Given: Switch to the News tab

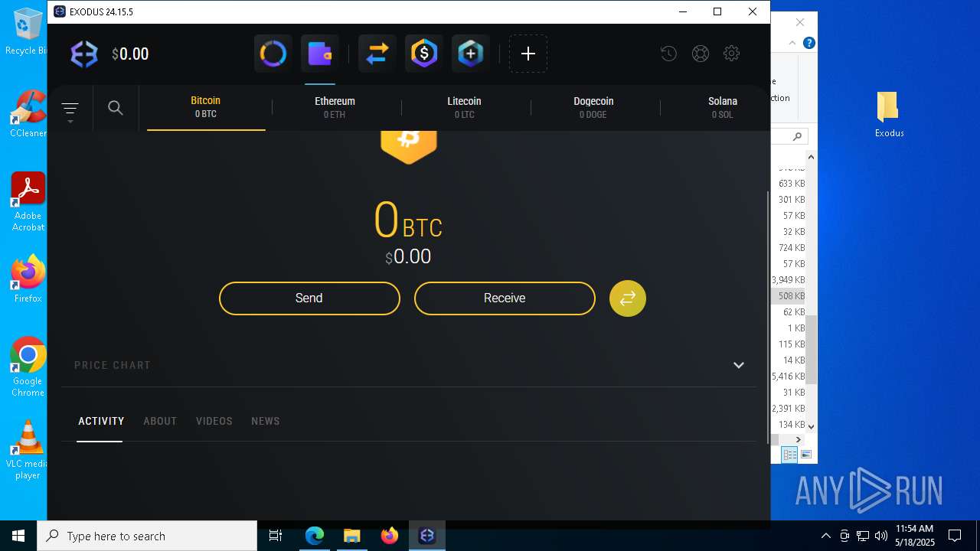Looking at the screenshot, I should pyautogui.click(x=266, y=421).
